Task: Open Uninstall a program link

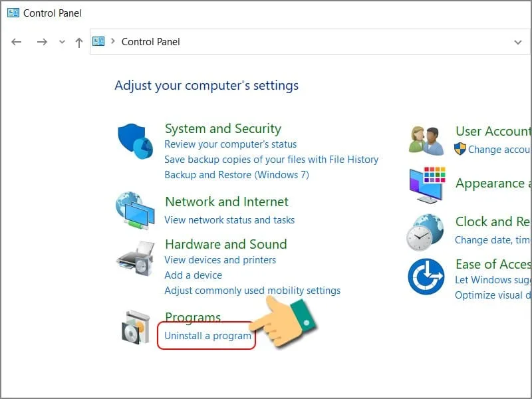Action: [207, 336]
